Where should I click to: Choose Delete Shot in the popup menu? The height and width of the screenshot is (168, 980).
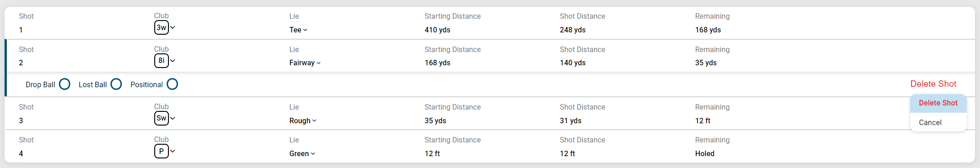[x=938, y=103]
